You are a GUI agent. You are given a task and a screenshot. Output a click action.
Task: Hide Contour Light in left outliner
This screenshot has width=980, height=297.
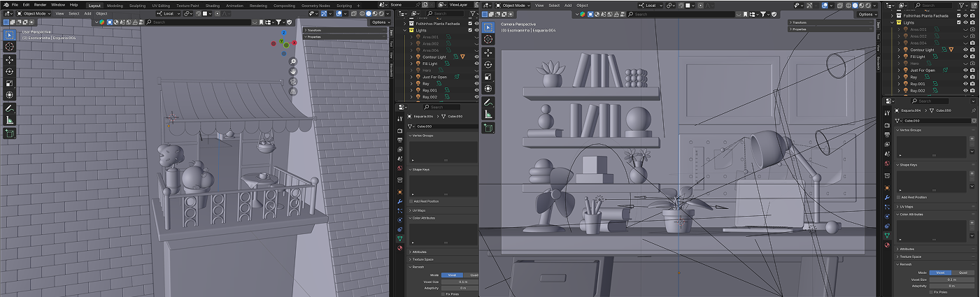pos(476,57)
